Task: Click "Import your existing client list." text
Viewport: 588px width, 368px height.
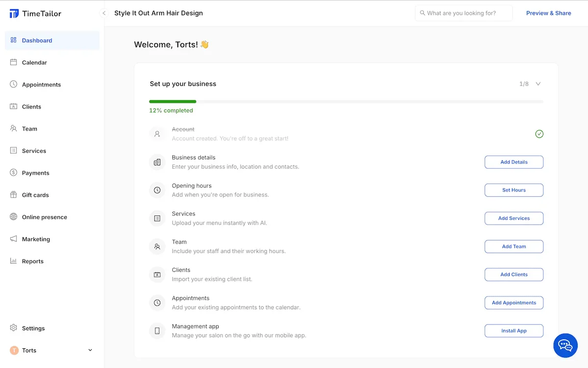Action: [x=212, y=279]
